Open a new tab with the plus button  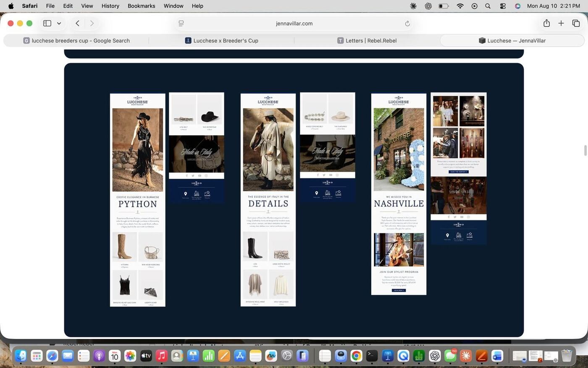click(561, 23)
